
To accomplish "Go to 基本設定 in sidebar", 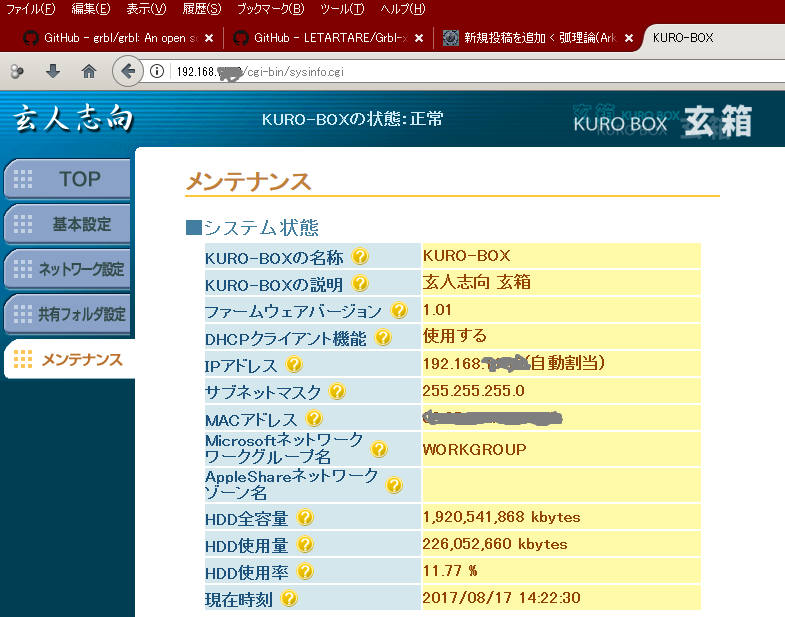I will pos(68,224).
